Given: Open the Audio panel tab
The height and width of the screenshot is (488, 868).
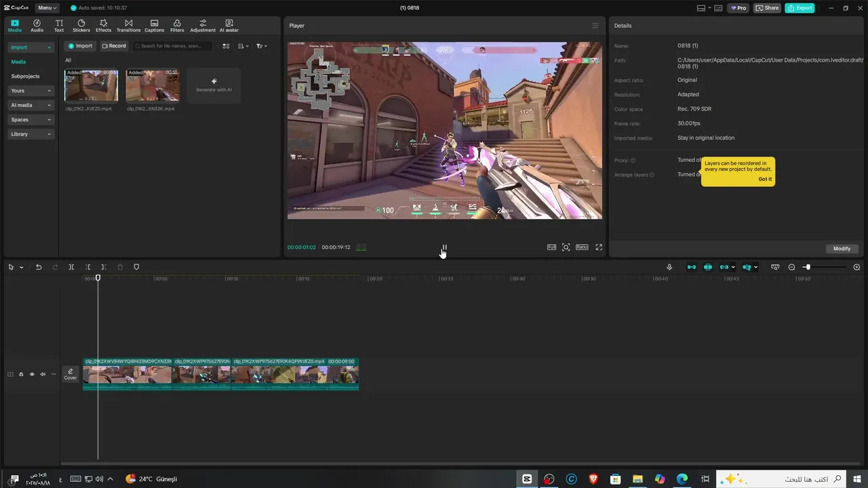Looking at the screenshot, I should coord(37,26).
